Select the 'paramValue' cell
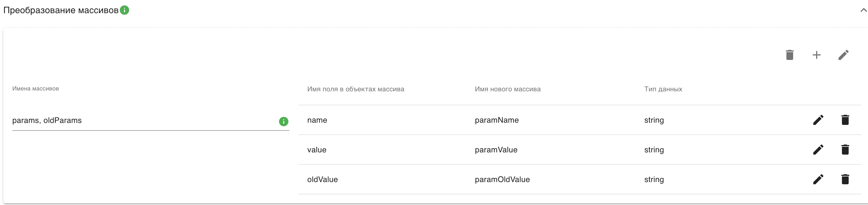Screen dimensions: 868x205 tap(496, 150)
